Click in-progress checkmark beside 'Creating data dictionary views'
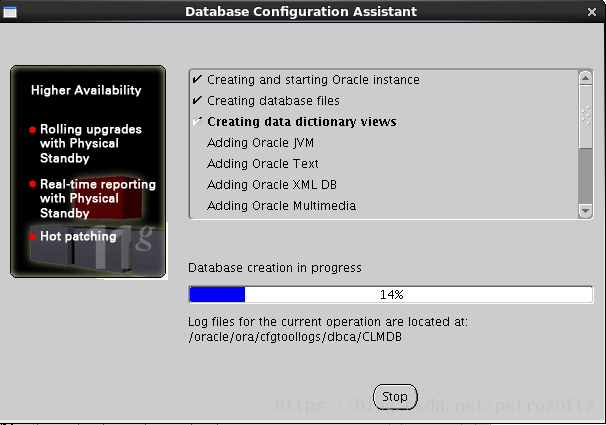 tap(197, 121)
